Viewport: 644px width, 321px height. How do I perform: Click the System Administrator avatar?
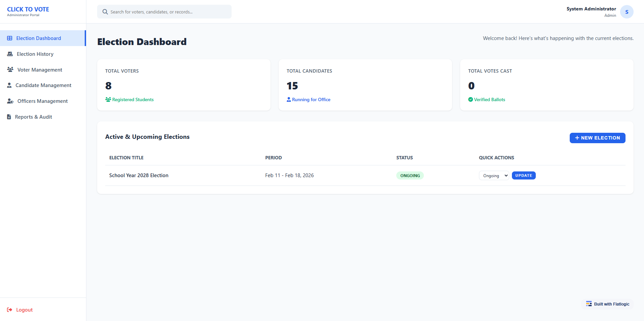click(627, 12)
